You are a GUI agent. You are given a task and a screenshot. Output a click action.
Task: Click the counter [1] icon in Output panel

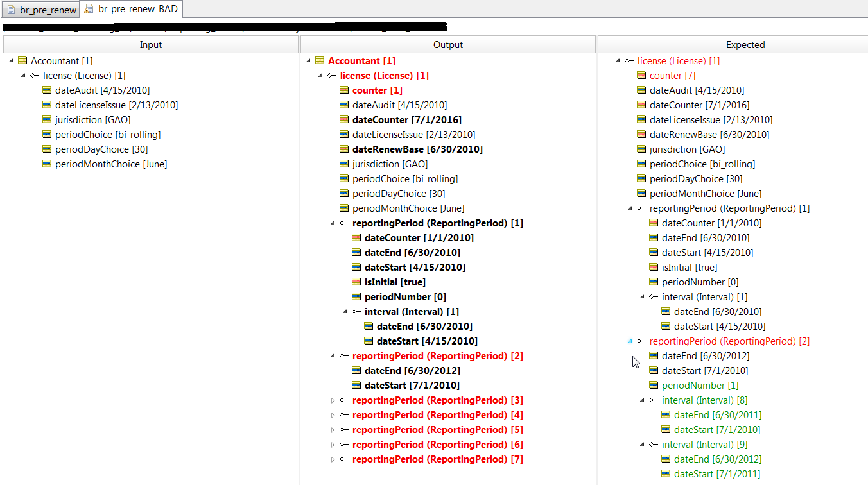(x=344, y=90)
